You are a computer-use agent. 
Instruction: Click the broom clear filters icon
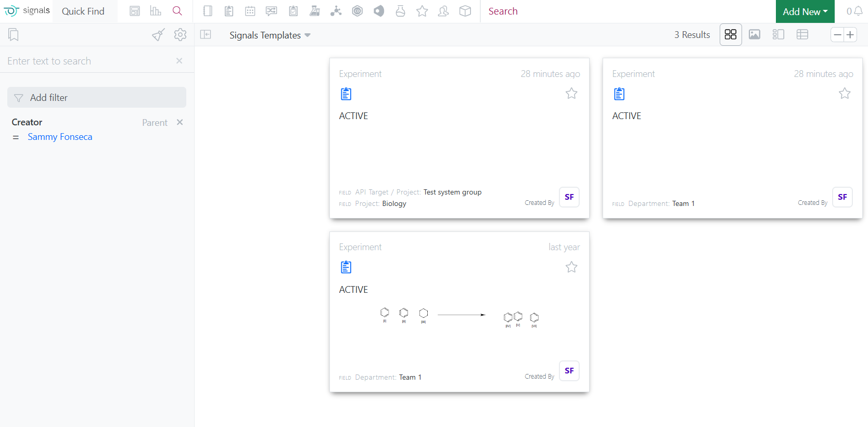[158, 35]
